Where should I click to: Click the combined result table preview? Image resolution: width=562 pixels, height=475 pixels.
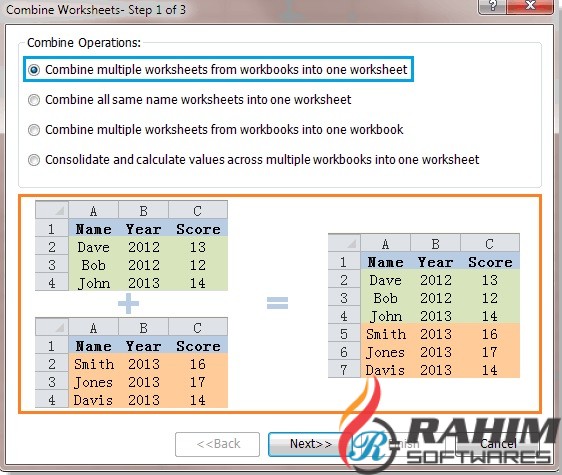pos(424,305)
